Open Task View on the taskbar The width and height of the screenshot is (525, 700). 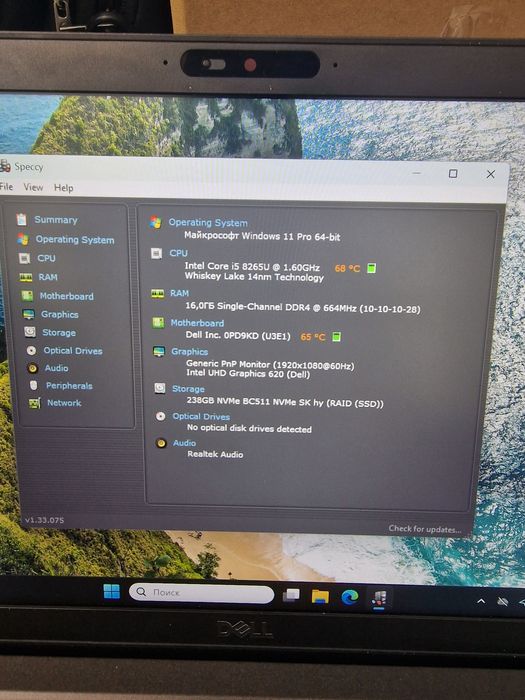pyautogui.click(x=292, y=595)
